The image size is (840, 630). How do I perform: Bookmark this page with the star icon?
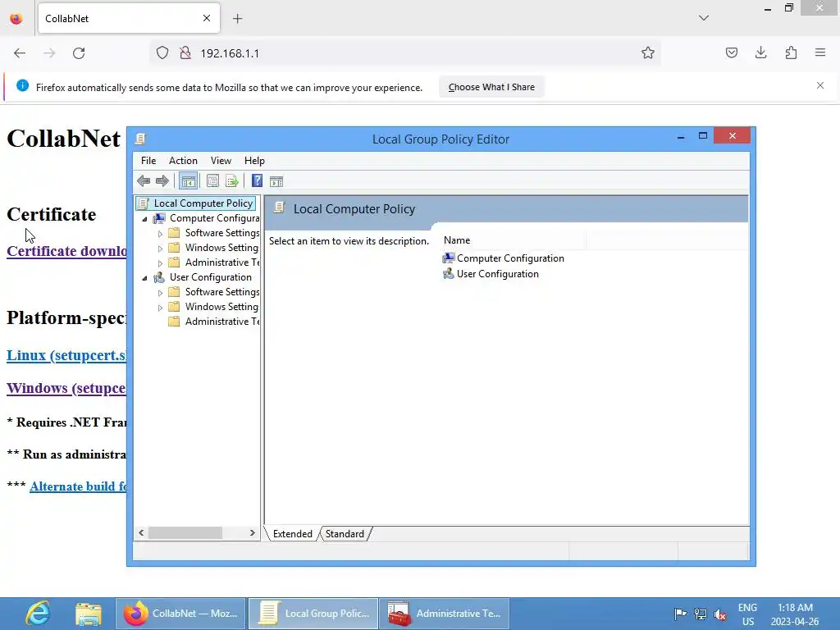648,53
